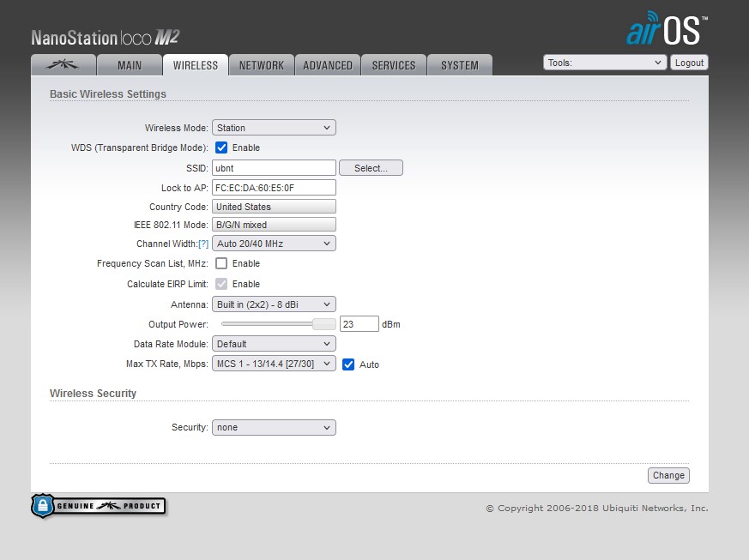Click the Genuine Product badge
This screenshot has height=560, width=749.
point(99,506)
